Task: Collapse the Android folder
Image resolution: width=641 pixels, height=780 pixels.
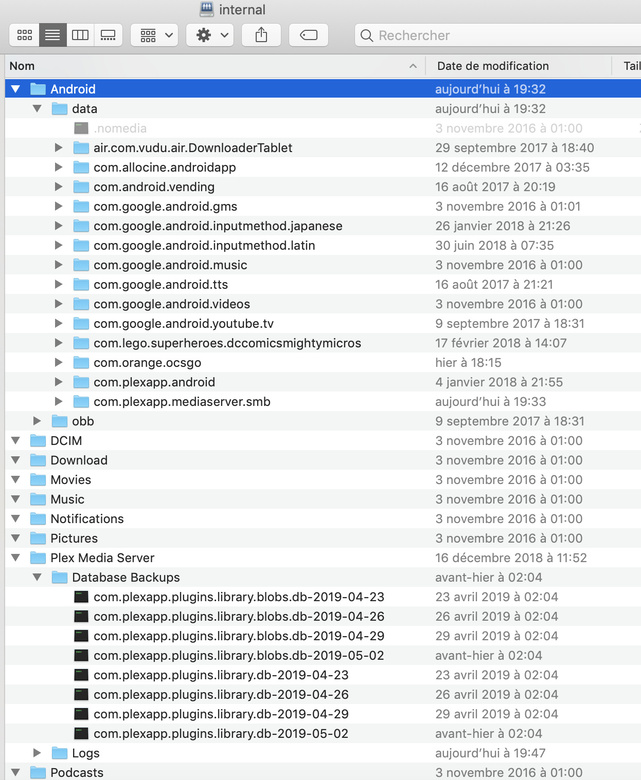Action: tap(15, 89)
